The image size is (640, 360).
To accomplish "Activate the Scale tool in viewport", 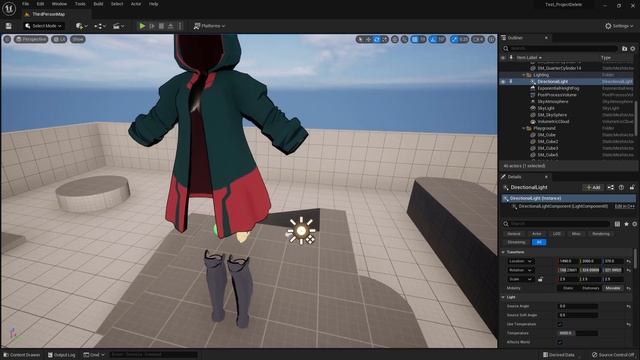I will [385, 39].
